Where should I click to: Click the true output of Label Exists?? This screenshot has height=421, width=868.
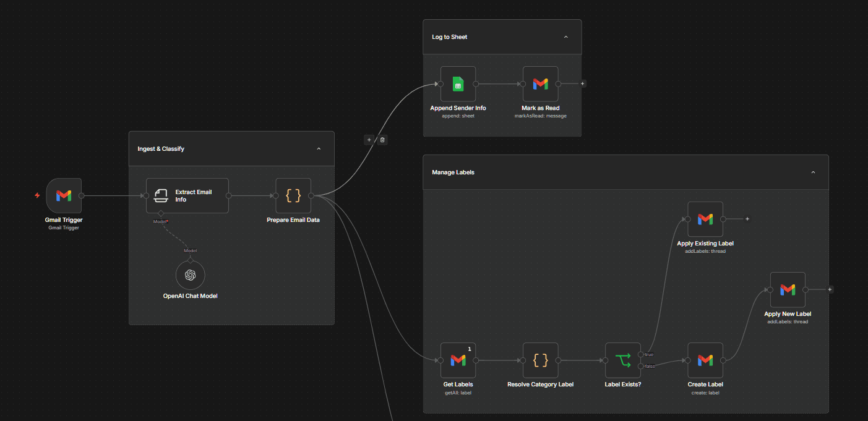tap(640, 354)
